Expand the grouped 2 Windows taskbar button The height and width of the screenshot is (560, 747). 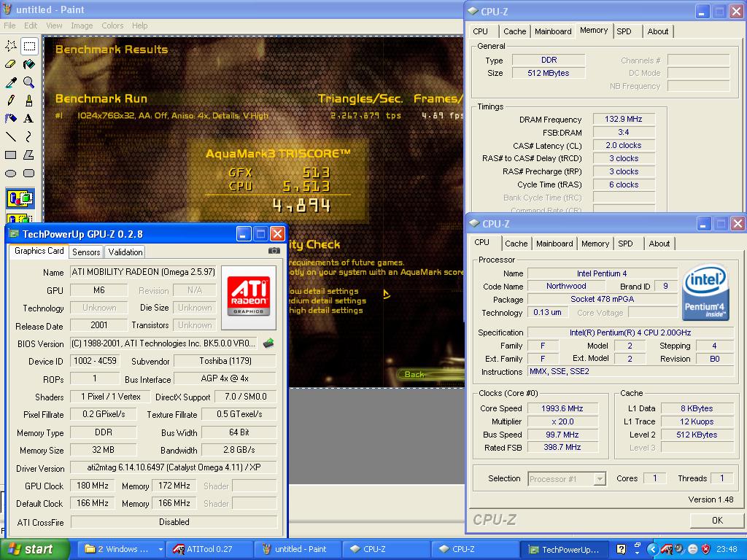(122, 549)
